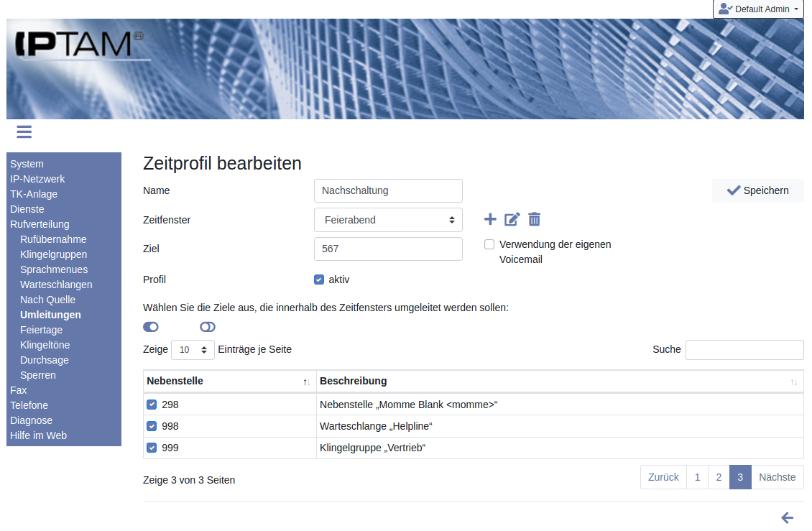This screenshot has height=531, width=812.
Task: Click the back arrow icon at bottom
Action: (x=787, y=517)
